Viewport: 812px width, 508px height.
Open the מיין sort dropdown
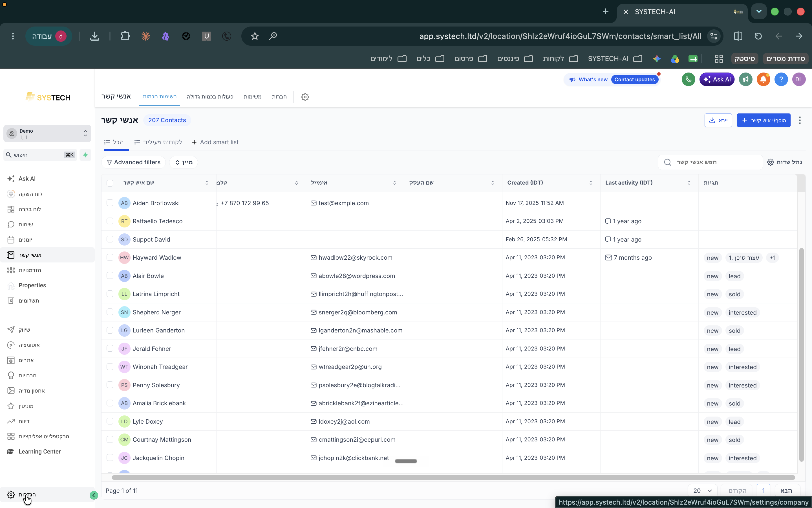pyautogui.click(x=184, y=162)
